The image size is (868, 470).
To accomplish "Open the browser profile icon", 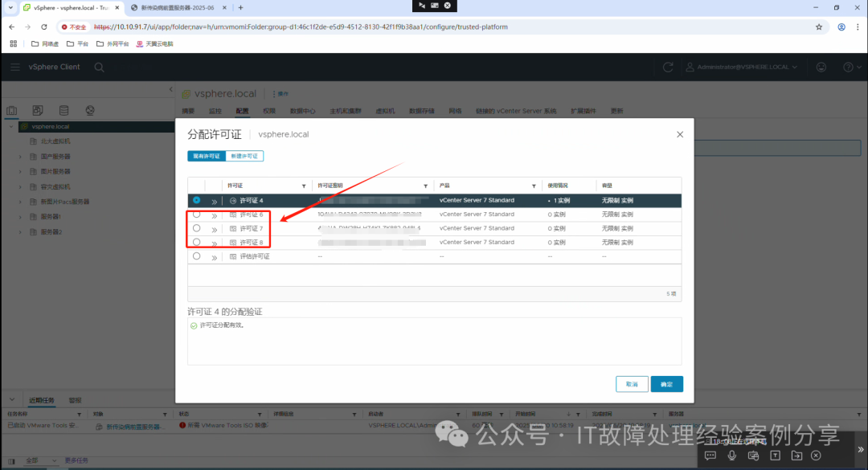I will [841, 27].
